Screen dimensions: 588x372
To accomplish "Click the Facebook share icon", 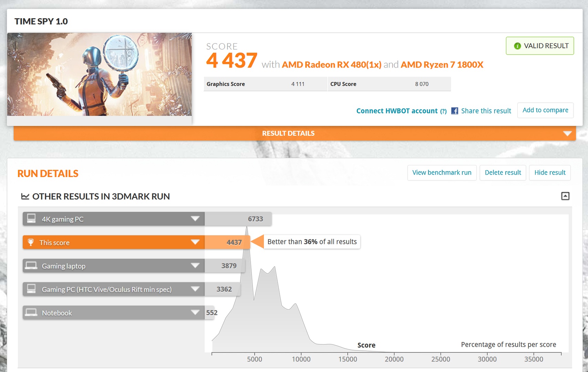I will 455,111.
